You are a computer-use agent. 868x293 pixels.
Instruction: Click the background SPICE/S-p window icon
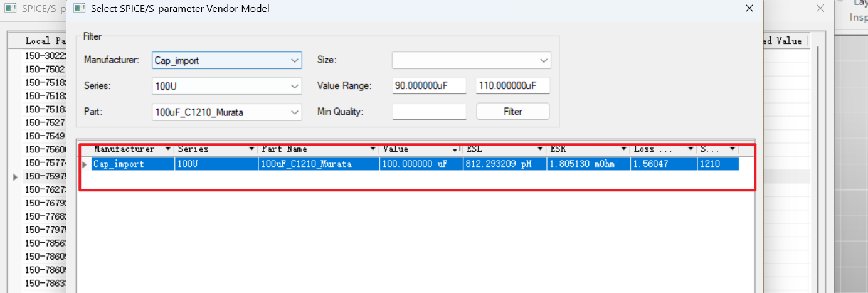click(11, 9)
